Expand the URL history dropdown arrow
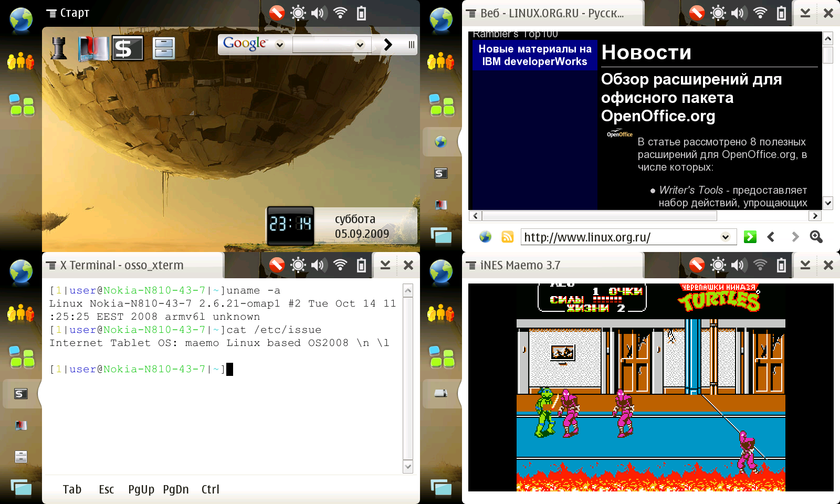 (x=726, y=237)
